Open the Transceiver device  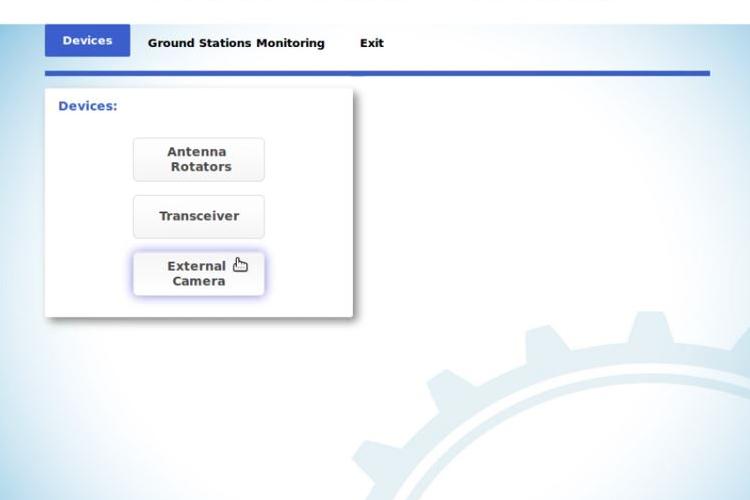point(199,216)
